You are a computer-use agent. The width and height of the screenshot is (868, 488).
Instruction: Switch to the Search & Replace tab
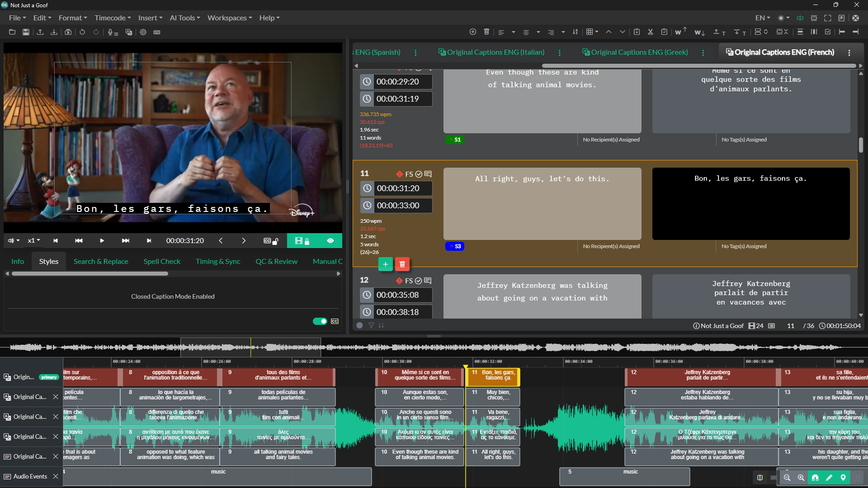pos(101,262)
